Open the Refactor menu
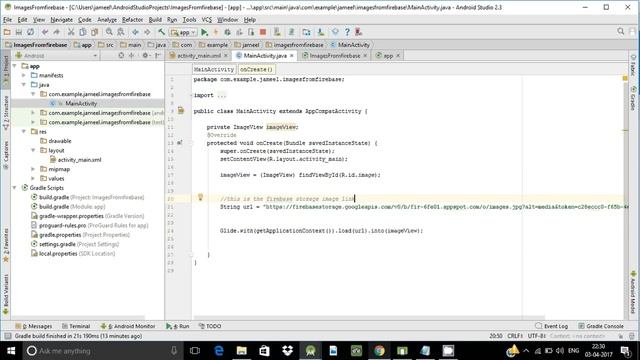640x360 pixels. pyautogui.click(x=132, y=20)
